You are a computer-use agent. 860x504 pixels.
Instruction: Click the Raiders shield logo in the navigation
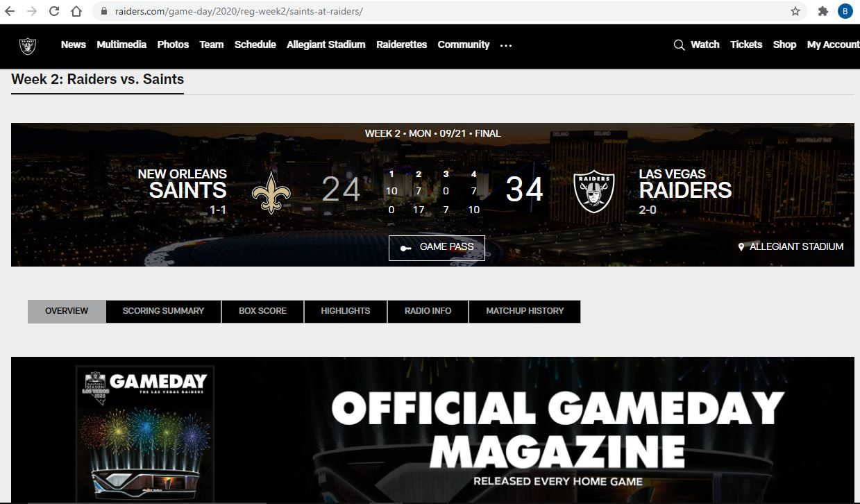(28, 46)
